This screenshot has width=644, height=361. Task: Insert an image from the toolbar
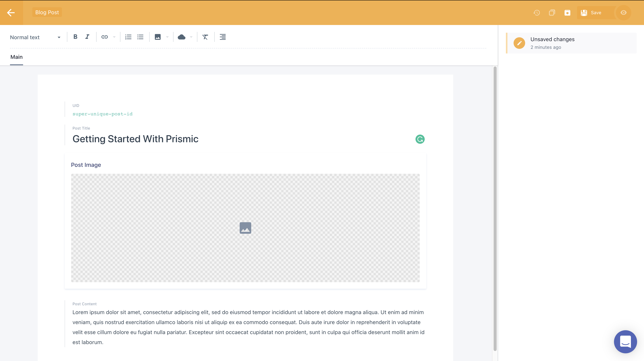tap(158, 37)
